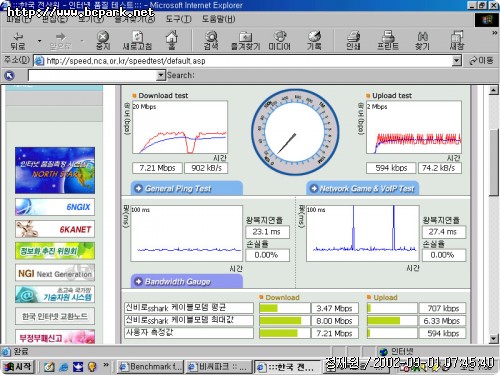Click the Forward (앞으로) toolbar button
Screen dimensions: 500x375
pos(60,41)
